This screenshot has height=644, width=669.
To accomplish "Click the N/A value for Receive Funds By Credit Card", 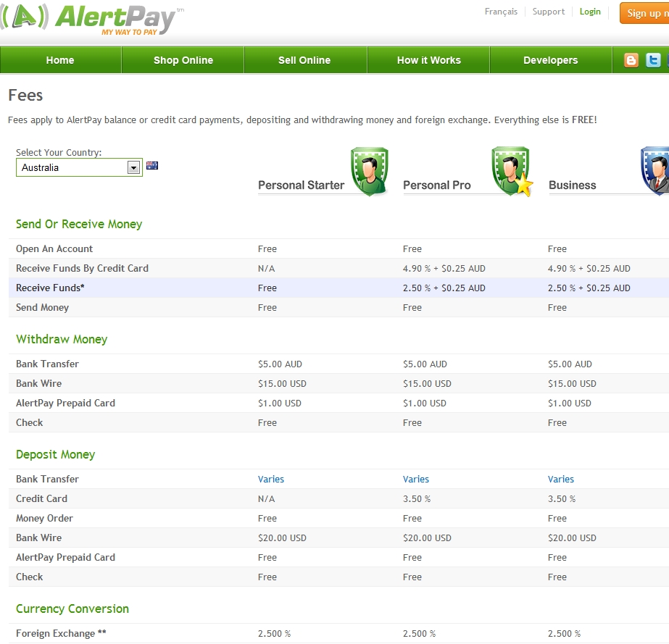I will (x=266, y=268).
